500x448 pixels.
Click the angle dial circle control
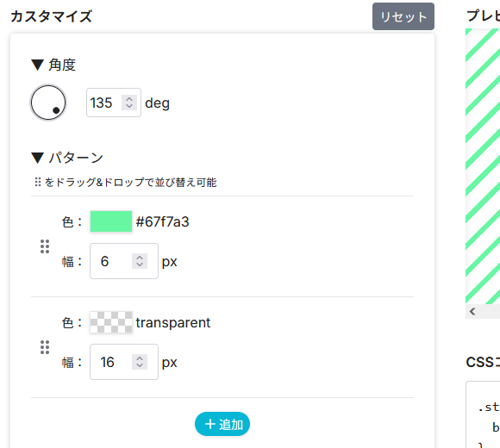48,103
